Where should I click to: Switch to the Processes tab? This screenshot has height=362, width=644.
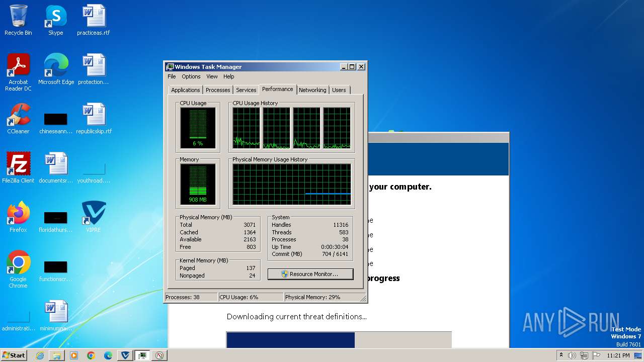tap(218, 90)
